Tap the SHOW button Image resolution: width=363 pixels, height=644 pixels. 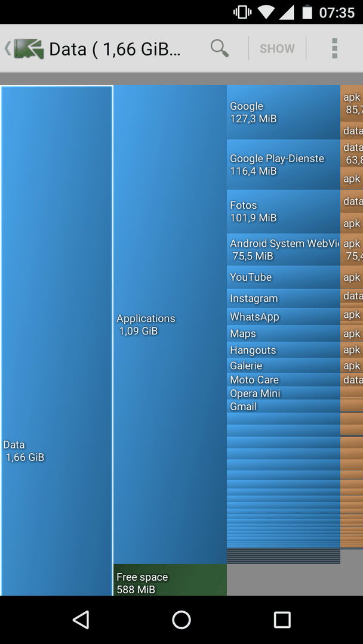tap(277, 48)
